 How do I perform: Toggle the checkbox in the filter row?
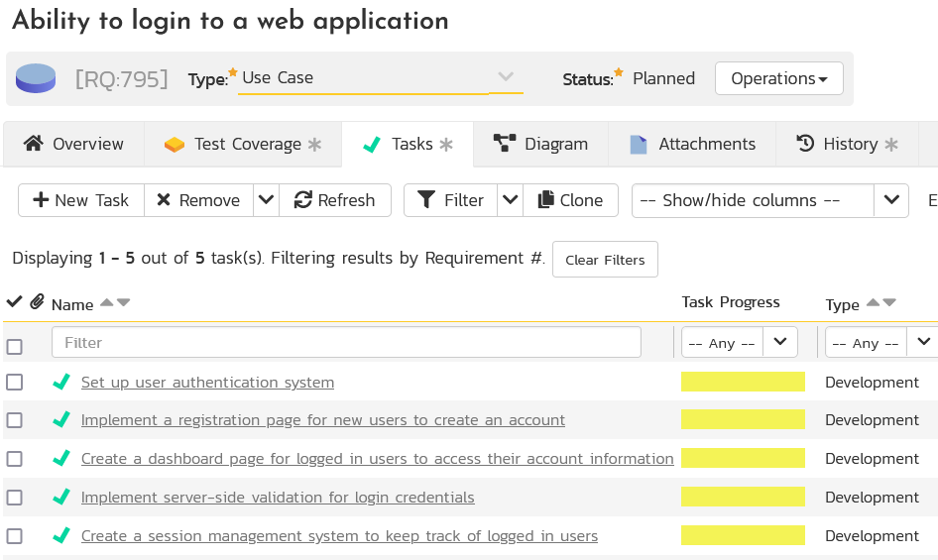click(x=15, y=347)
